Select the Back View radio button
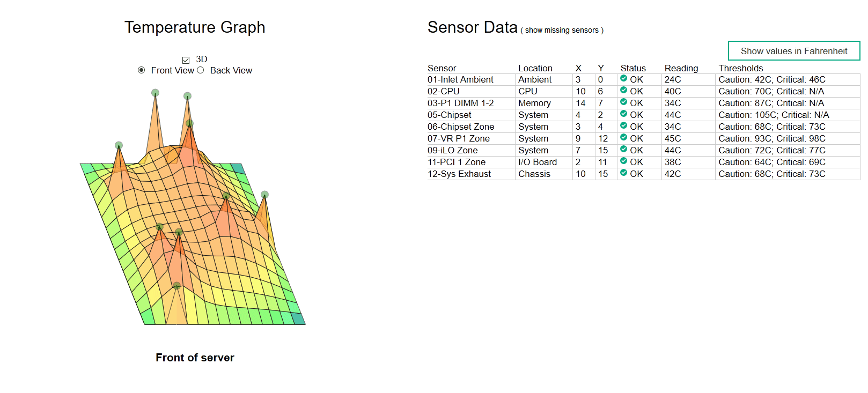This screenshot has width=868, height=393. (201, 70)
